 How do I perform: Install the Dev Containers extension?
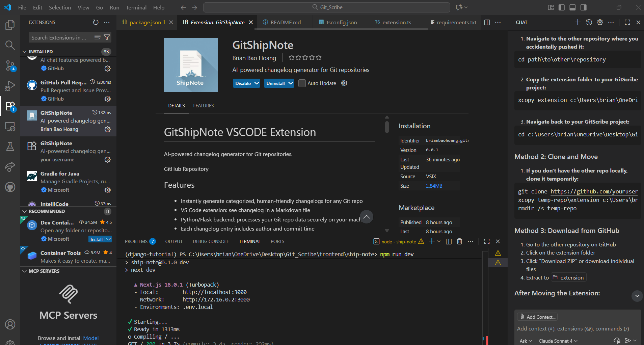(97, 239)
